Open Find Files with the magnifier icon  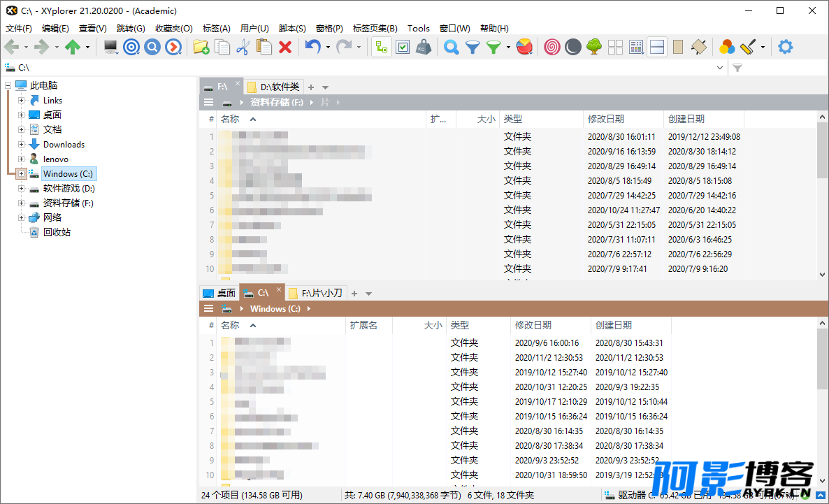(x=451, y=47)
